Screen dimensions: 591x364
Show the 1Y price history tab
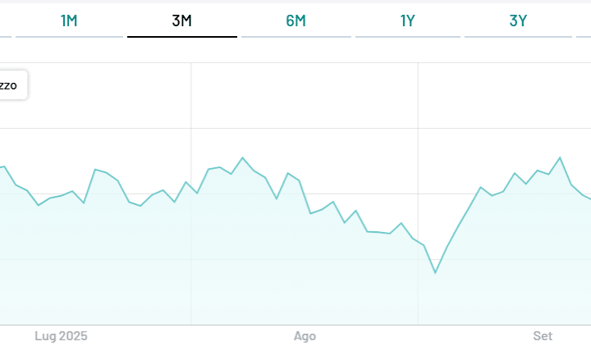407,20
